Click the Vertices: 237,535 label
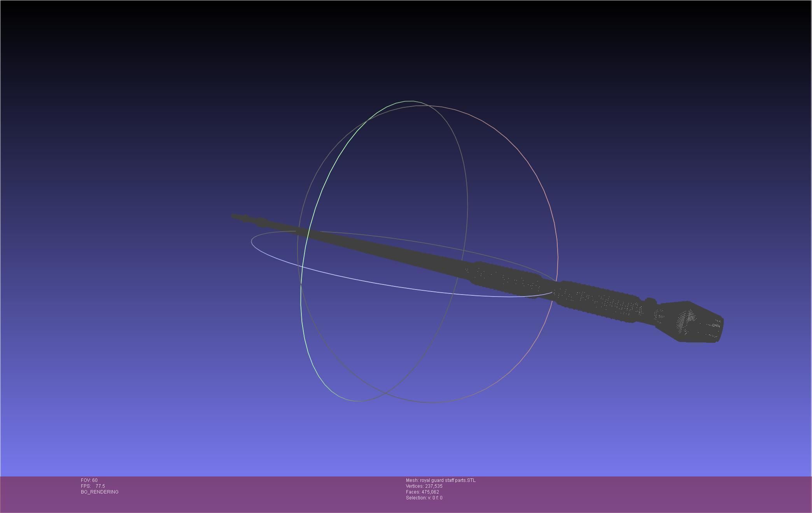 pos(424,486)
